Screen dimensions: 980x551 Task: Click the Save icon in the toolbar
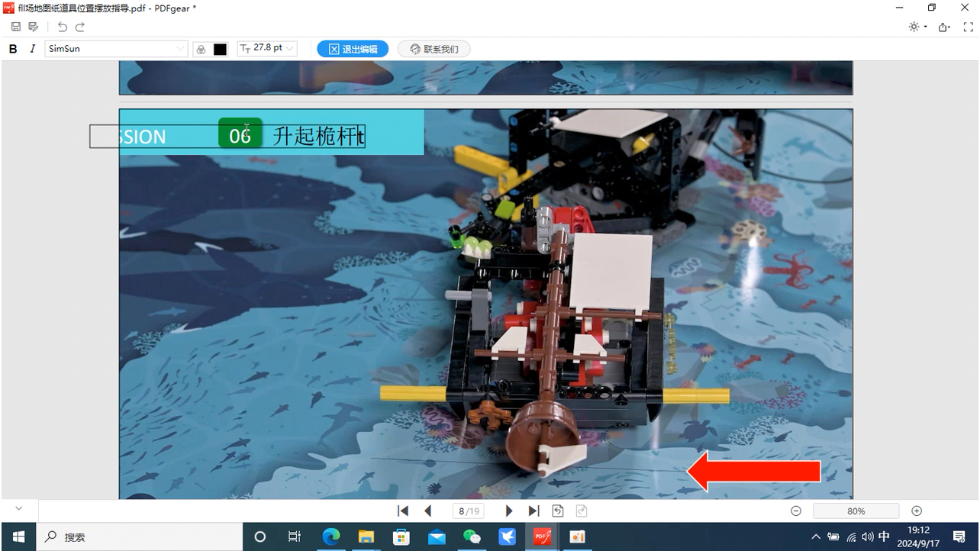pos(15,27)
